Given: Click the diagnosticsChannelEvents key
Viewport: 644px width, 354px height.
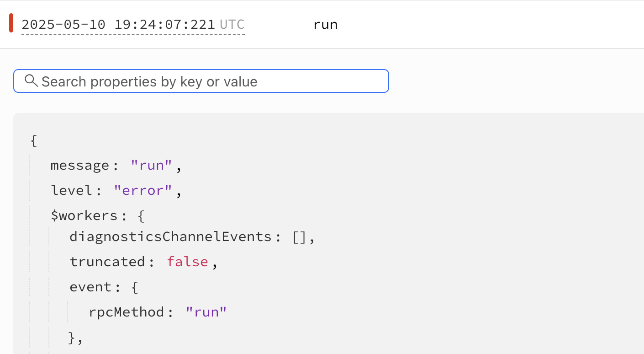Looking at the screenshot, I should coord(171,237).
